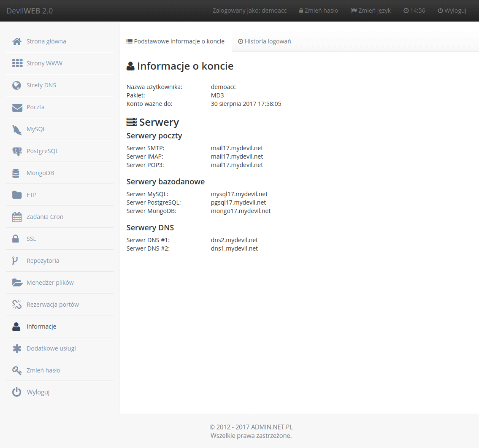Click the FTP folder icon
The width and height of the screenshot is (479, 448).
17,195
